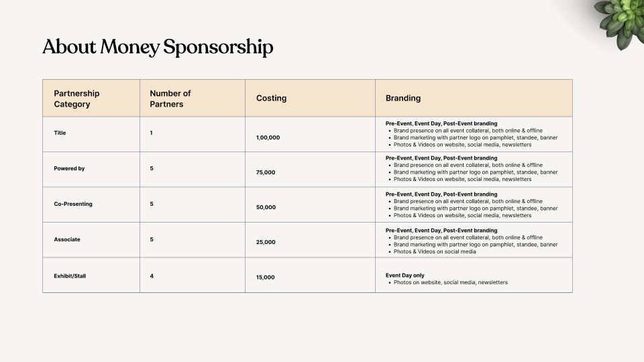Select the 'Powered by' row label
Image resolution: width=644 pixels, height=362 pixels.
pyautogui.click(x=69, y=168)
